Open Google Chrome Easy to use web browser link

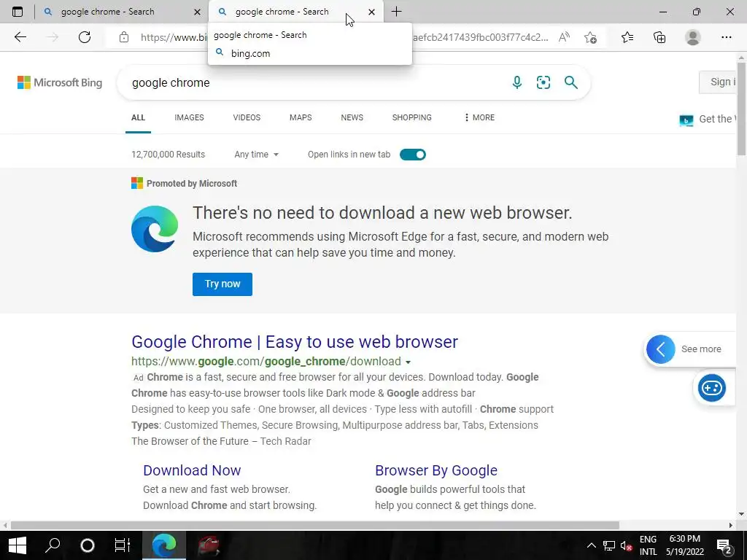pos(295,342)
